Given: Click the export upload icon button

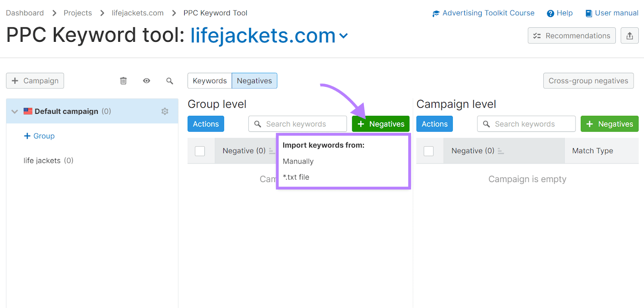Looking at the screenshot, I should [x=630, y=36].
